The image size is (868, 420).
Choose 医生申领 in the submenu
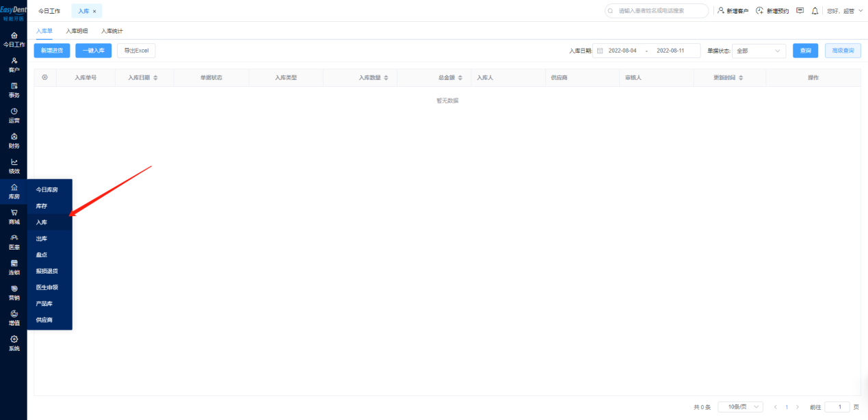[50, 287]
